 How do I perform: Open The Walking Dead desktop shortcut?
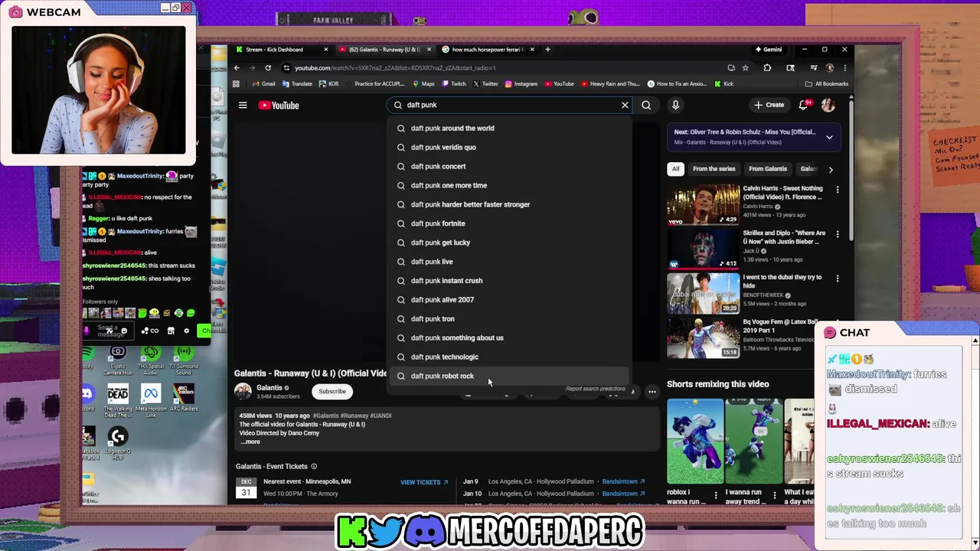(x=118, y=401)
